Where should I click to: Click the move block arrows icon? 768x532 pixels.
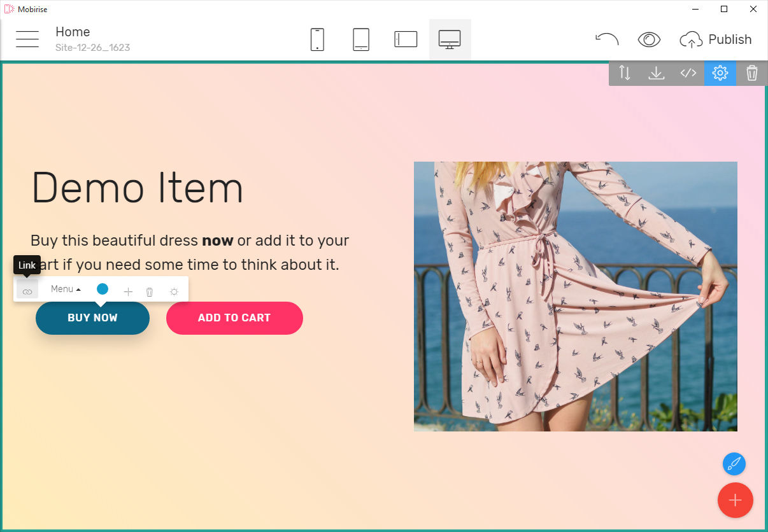point(624,73)
